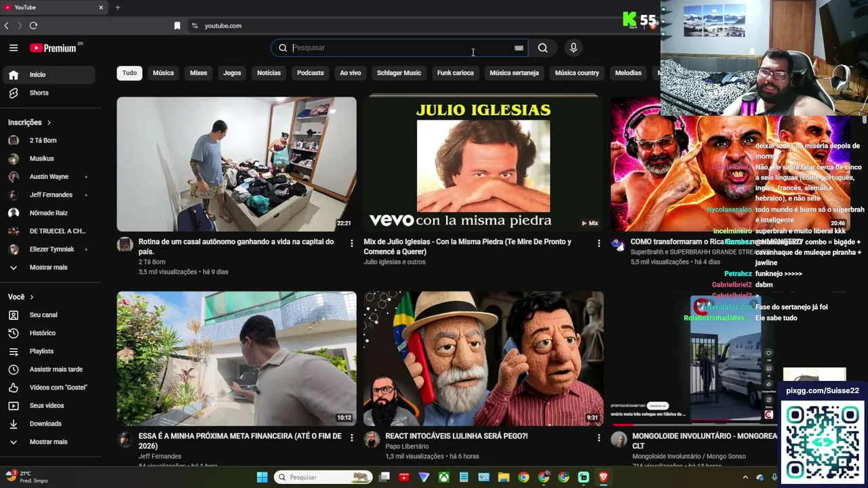Play the Julio Iglesias Con la misma piedra thumbnail

click(x=484, y=164)
